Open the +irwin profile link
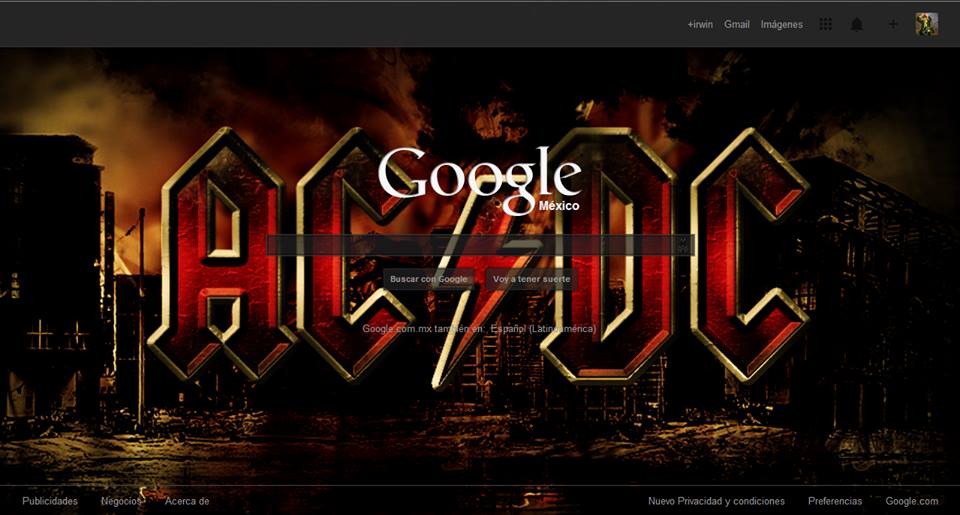The height and width of the screenshot is (515, 960). (700, 24)
